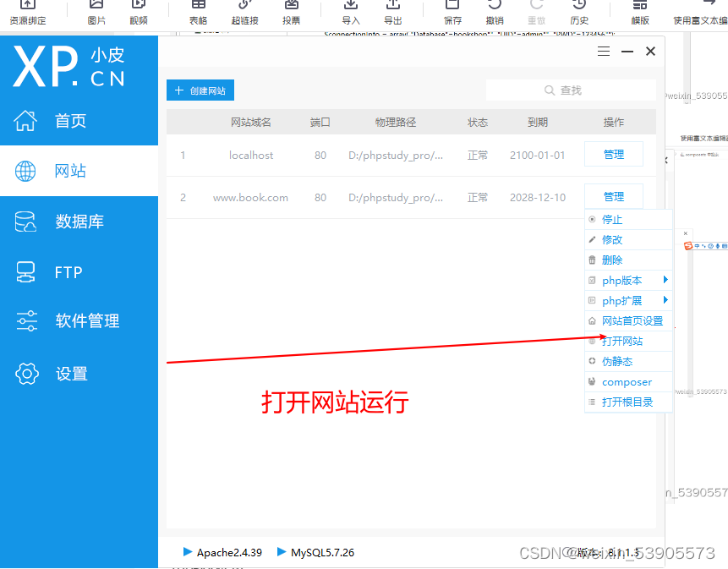Choose 网站首页设置 menu entry
The width and height of the screenshot is (728, 569).
[x=628, y=320]
